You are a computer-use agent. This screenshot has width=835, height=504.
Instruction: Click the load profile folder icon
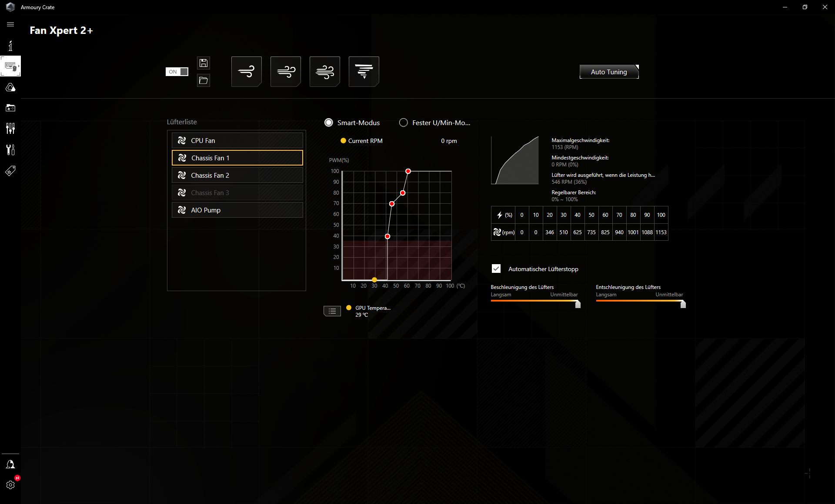[203, 80]
